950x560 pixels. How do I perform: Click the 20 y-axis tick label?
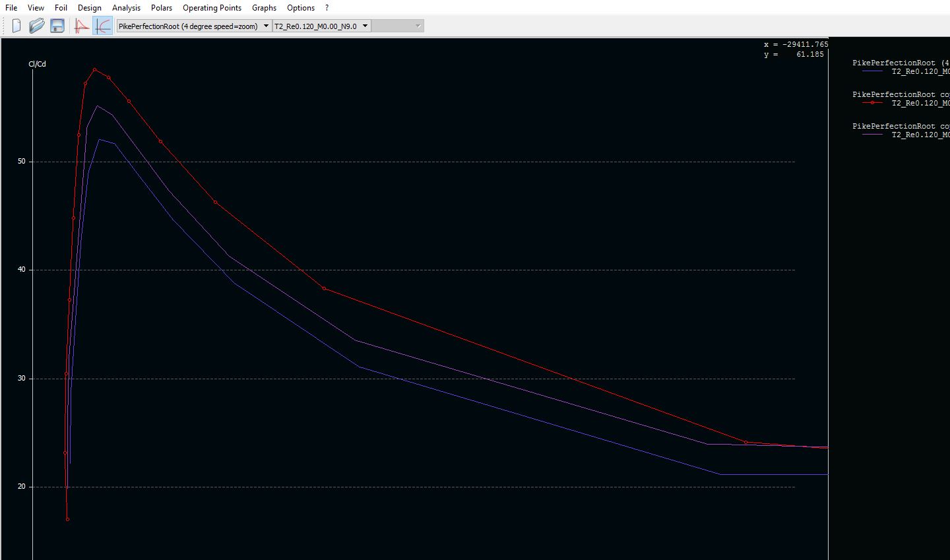point(22,487)
